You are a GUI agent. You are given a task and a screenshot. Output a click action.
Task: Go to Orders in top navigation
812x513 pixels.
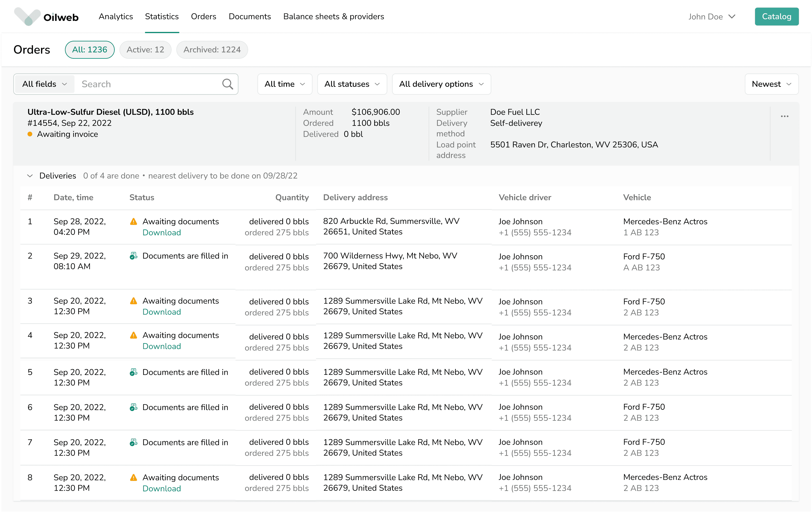click(203, 17)
